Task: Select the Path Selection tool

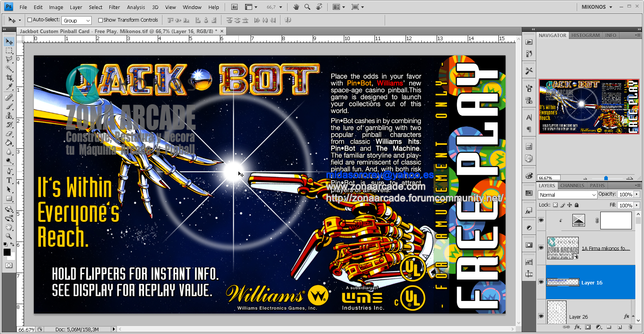Action: [x=9, y=189]
